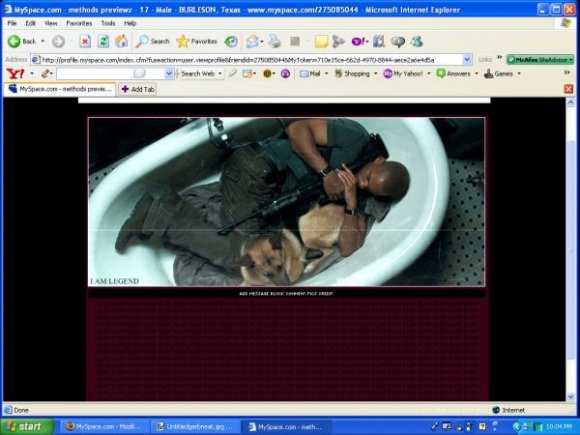The image size is (580, 435).
Task: Click the My Yahoo! toolbar button
Action: point(403,74)
